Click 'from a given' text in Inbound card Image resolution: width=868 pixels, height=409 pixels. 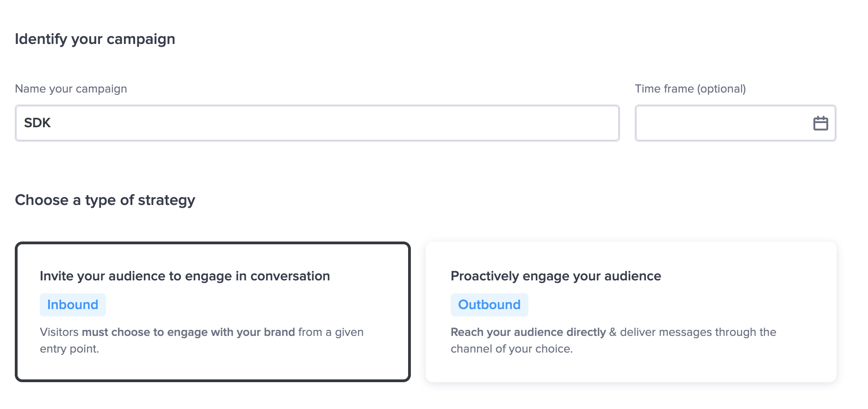tap(331, 332)
